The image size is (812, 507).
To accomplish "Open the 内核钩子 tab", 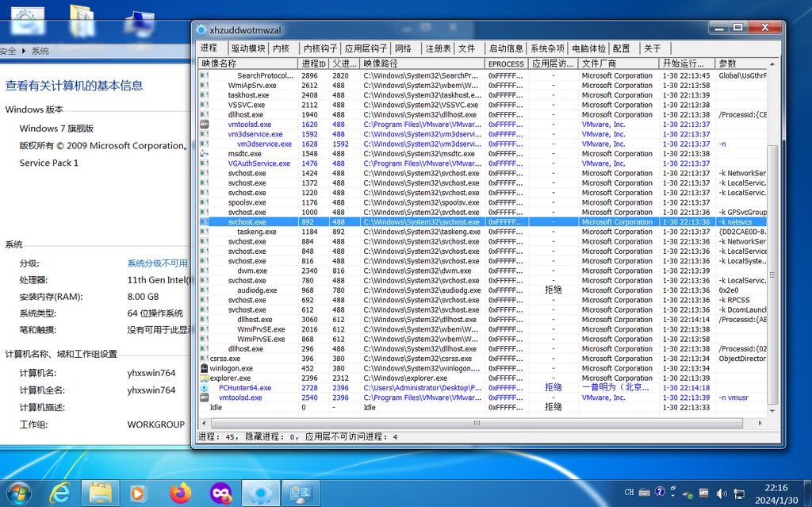I will [320, 48].
